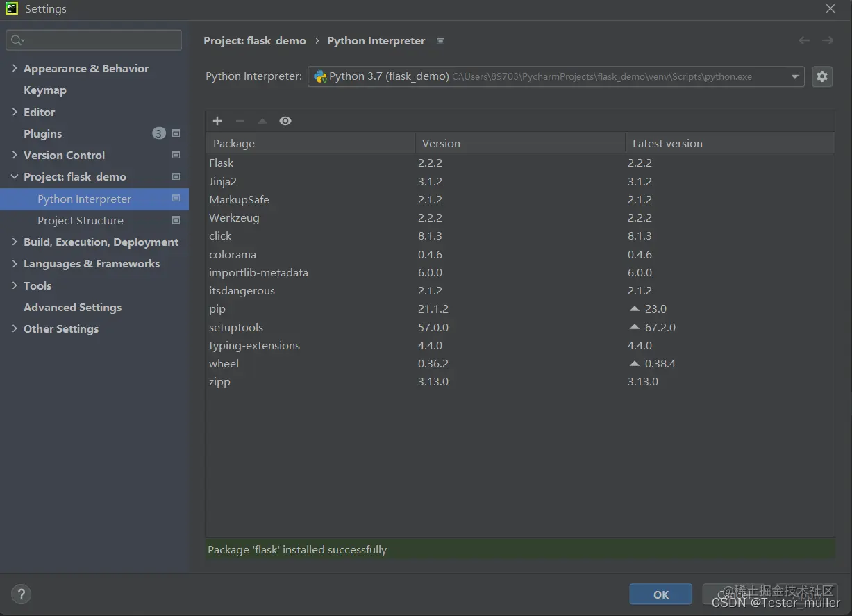Select the click package row
The width and height of the screenshot is (852, 616).
point(520,236)
